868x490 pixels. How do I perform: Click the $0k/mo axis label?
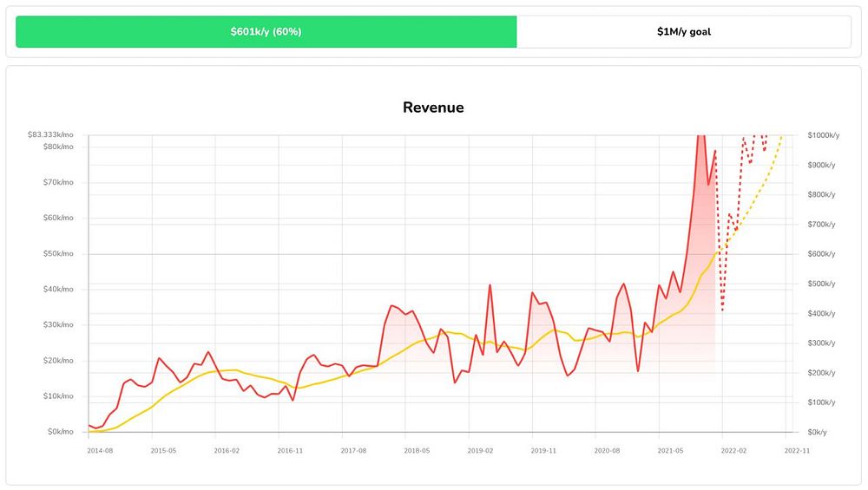point(61,431)
